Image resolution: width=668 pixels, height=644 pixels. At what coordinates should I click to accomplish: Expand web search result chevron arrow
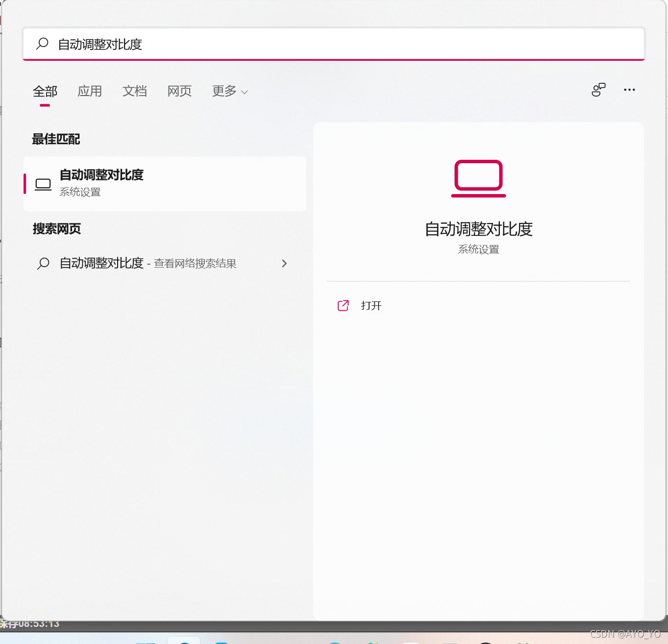(x=284, y=263)
